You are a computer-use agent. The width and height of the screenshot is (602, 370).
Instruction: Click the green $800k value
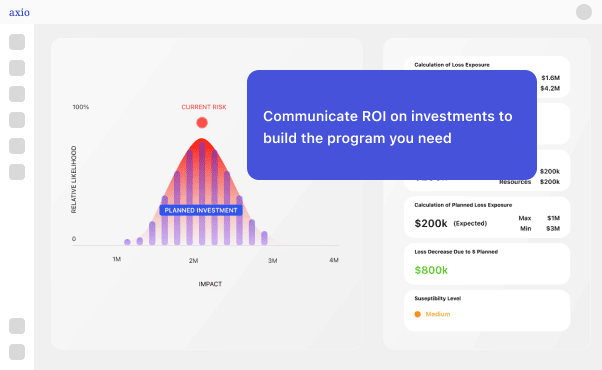coord(431,270)
